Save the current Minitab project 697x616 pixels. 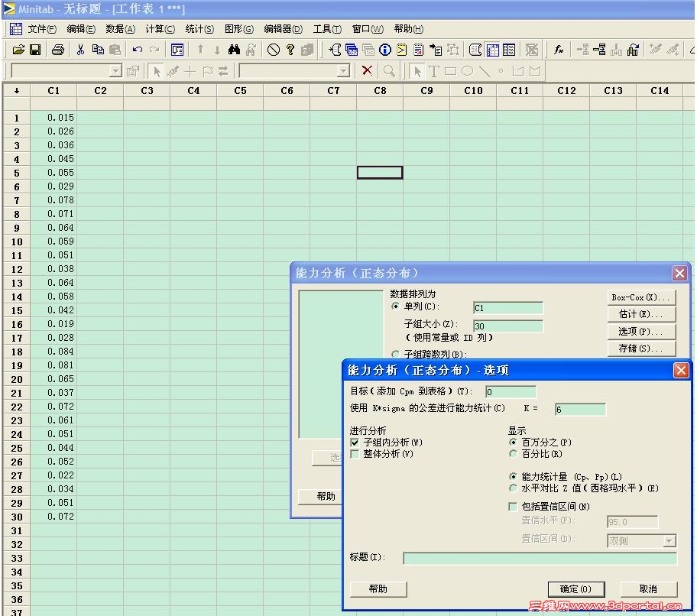tap(36, 49)
